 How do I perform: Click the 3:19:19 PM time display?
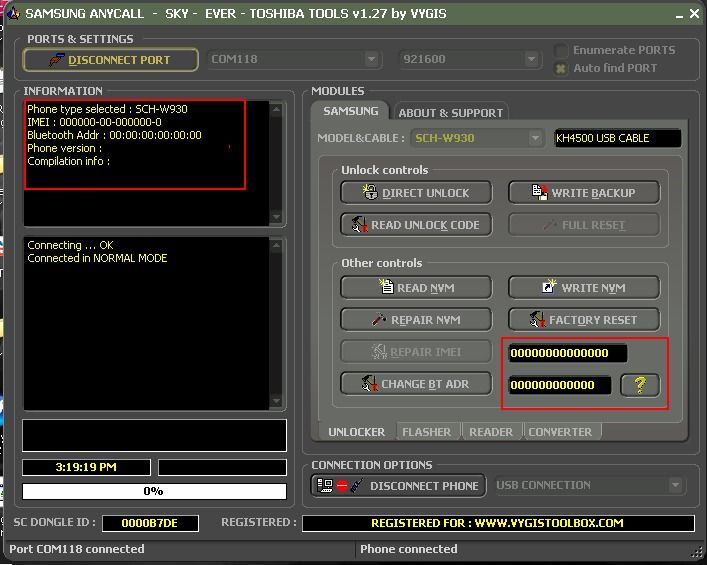pos(86,467)
